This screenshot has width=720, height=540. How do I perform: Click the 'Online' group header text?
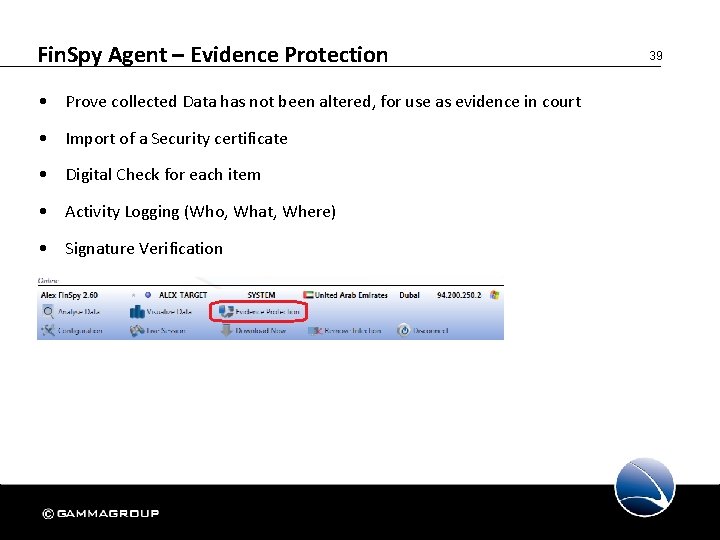click(x=48, y=280)
